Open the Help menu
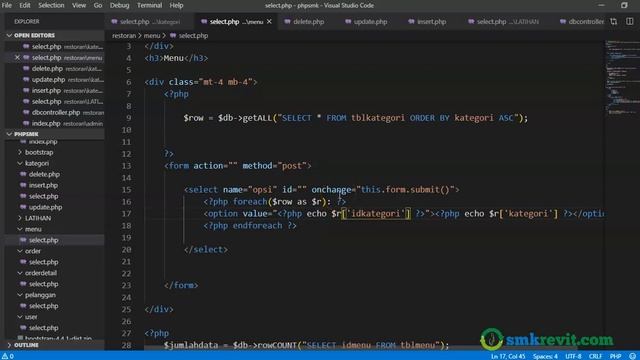This screenshot has width=640, height=360. coord(176,5)
